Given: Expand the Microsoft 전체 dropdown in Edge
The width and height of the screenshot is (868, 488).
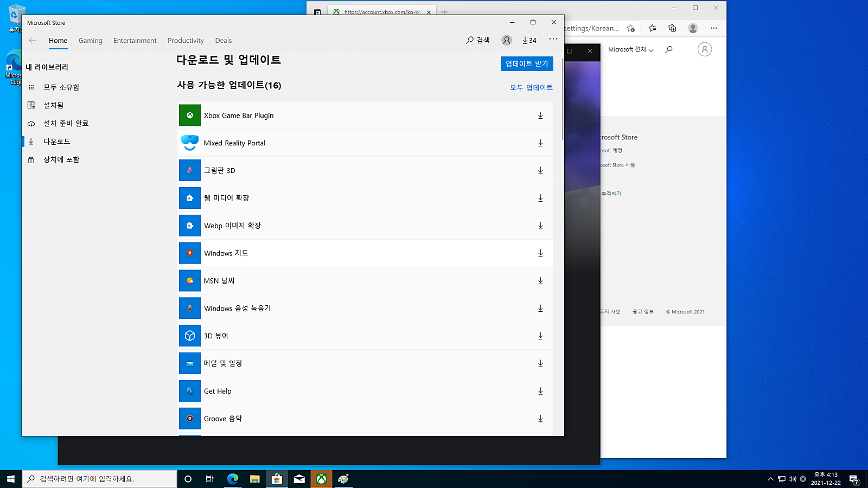Looking at the screenshot, I should 631,49.
